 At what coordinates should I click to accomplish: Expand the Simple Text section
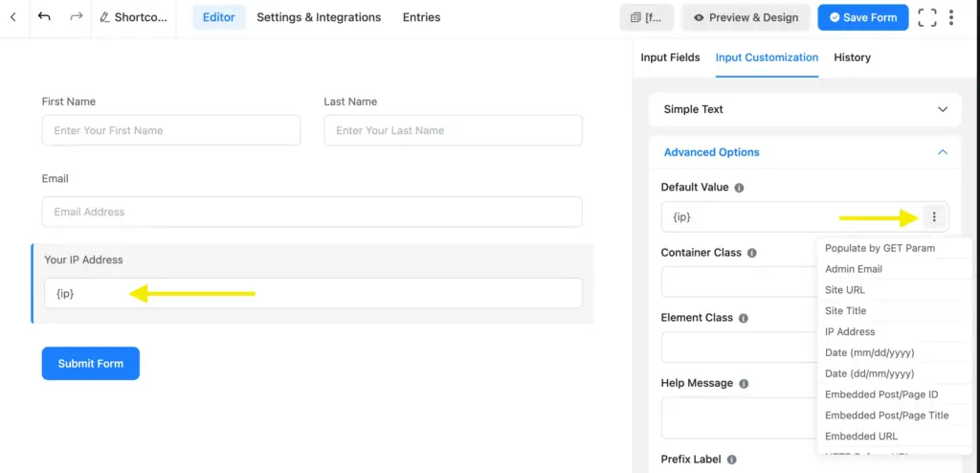[x=805, y=109]
